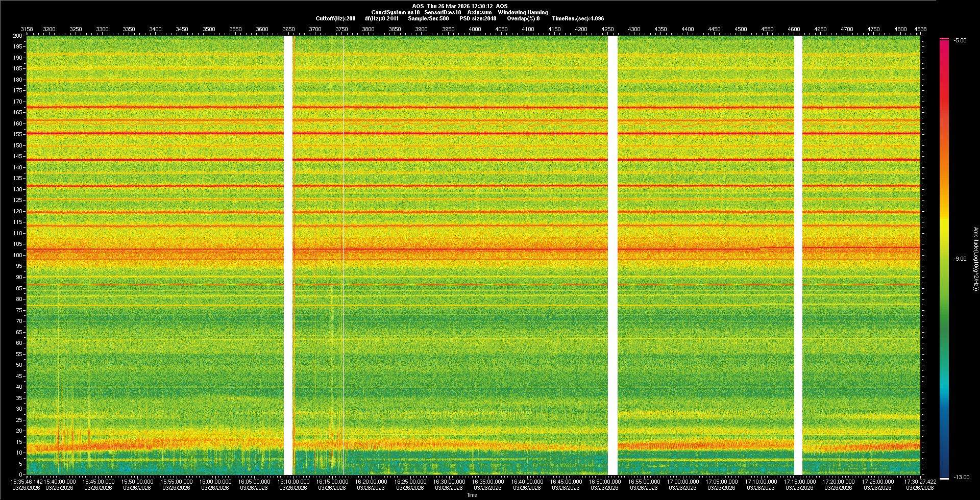
Task: Click the 4838 end tick on top axis
Action: coord(920,29)
